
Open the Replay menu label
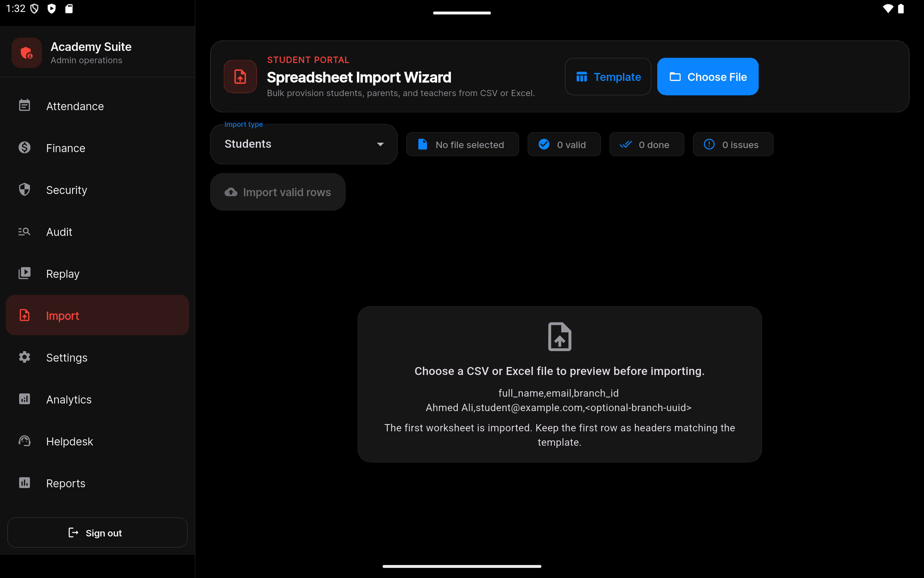coord(63,274)
